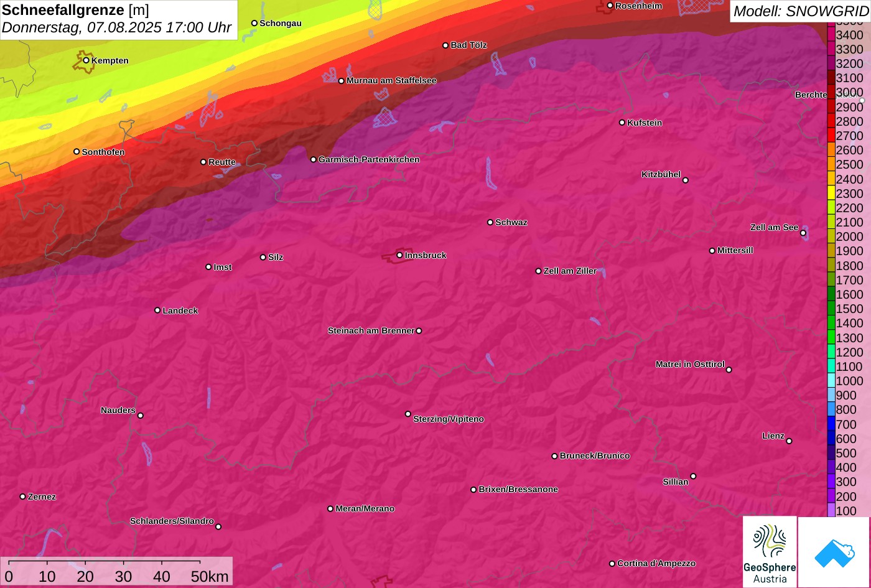
Task: Click the Bruneck/Brunico label
Action: coord(595,455)
